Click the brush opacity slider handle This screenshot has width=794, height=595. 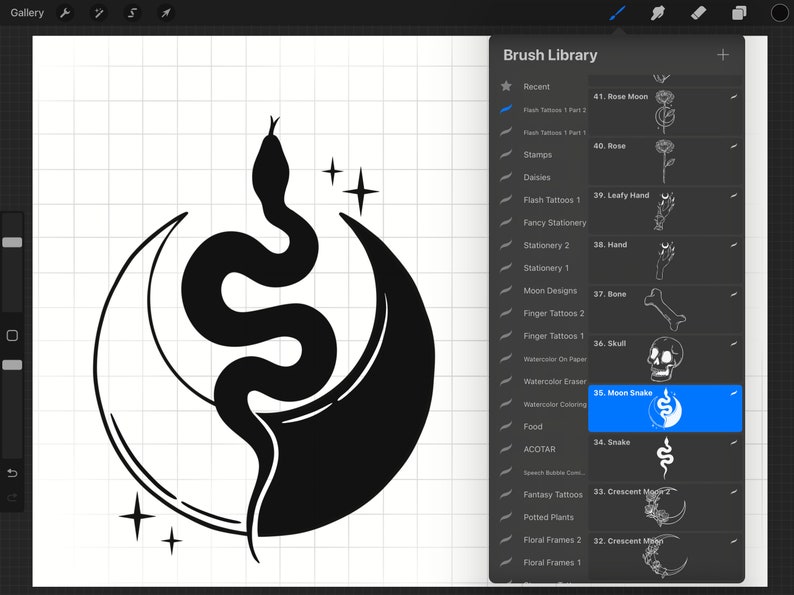(12, 365)
